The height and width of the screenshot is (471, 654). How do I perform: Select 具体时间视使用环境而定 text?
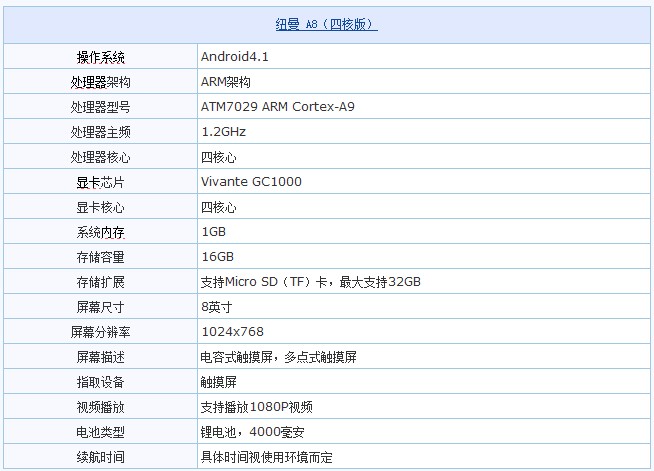point(267,458)
